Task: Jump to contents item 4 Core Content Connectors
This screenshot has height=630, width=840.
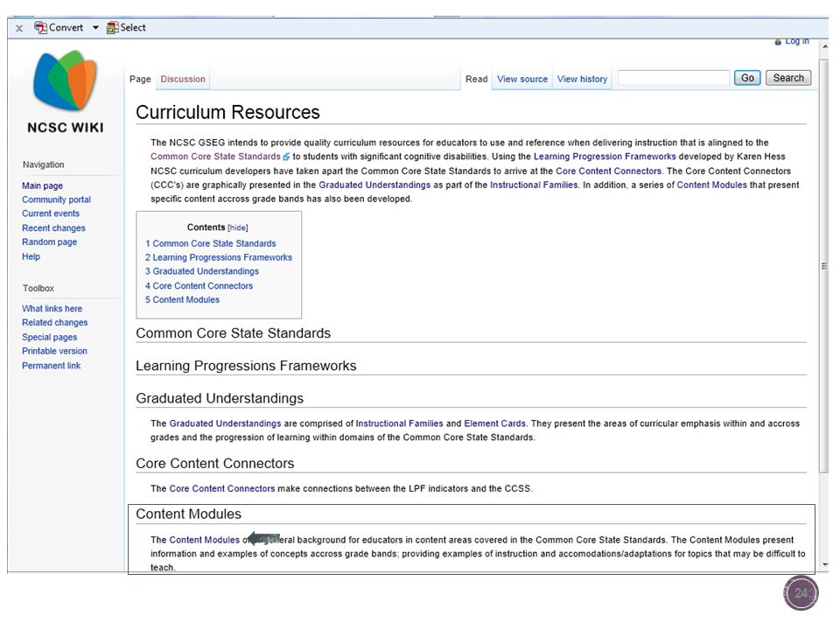Action: pos(199,285)
